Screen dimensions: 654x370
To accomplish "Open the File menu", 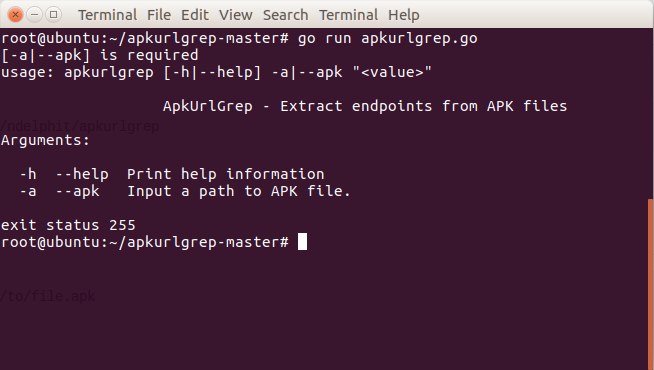I will coord(159,15).
